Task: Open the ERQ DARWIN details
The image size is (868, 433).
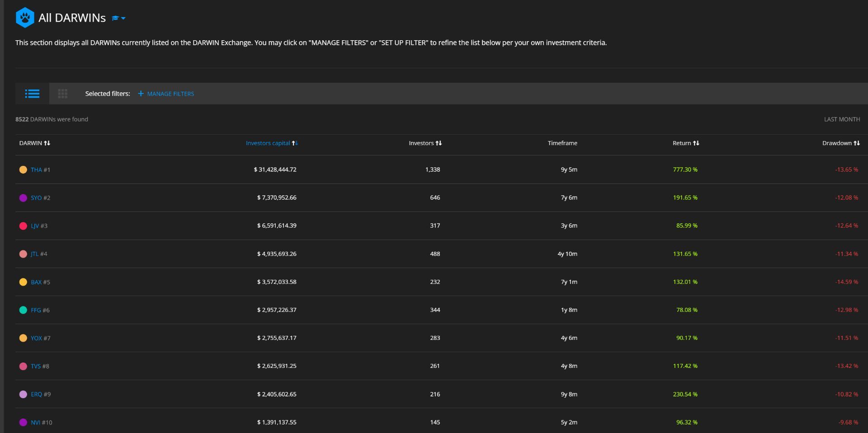Action: pyautogui.click(x=36, y=394)
